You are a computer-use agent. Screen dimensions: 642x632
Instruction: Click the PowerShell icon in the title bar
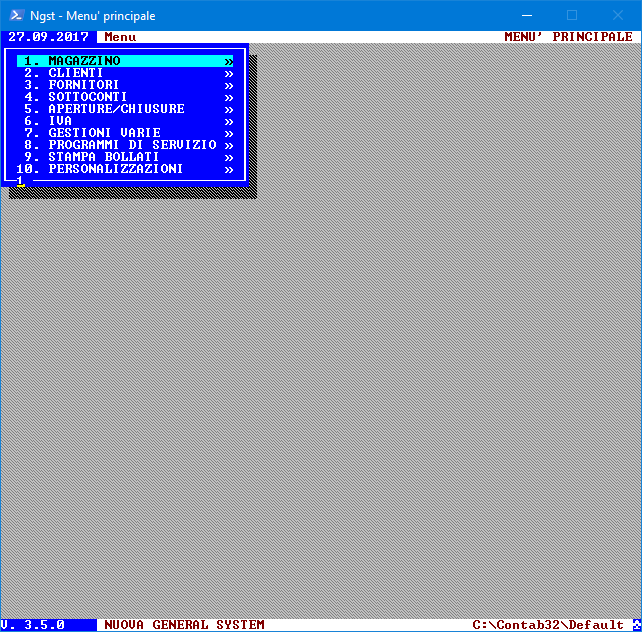pyautogui.click(x=16, y=15)
